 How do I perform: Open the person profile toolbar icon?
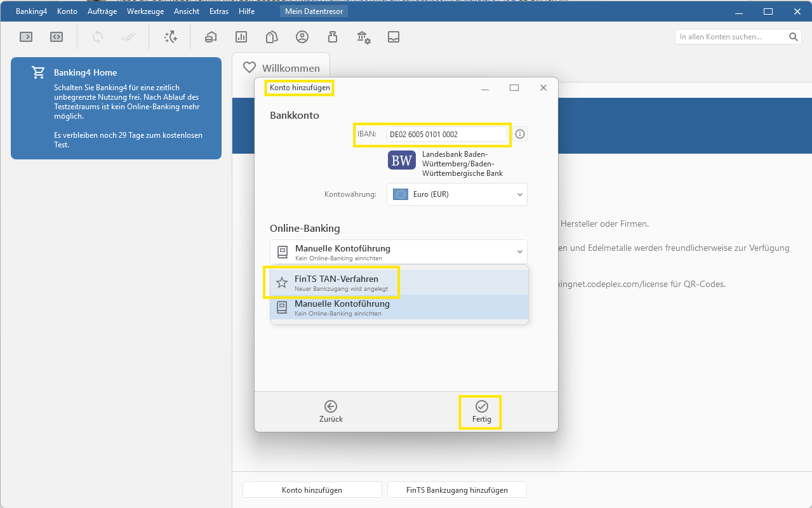tap(302, 37)
